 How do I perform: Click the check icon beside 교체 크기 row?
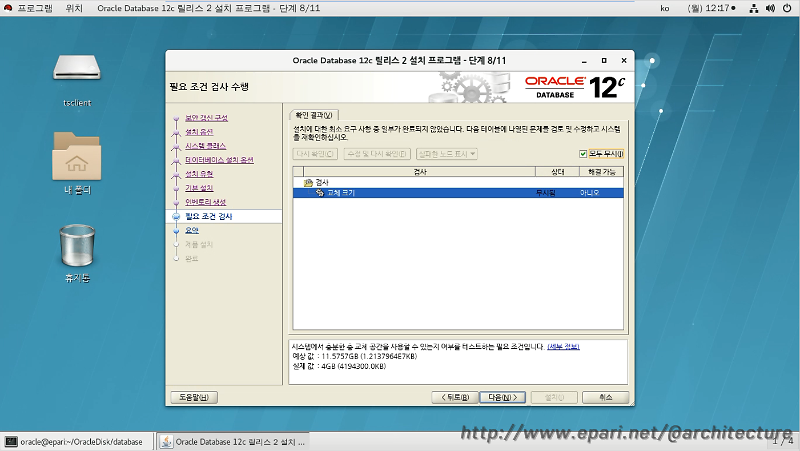pyautogui.click(x=320, y=193)
